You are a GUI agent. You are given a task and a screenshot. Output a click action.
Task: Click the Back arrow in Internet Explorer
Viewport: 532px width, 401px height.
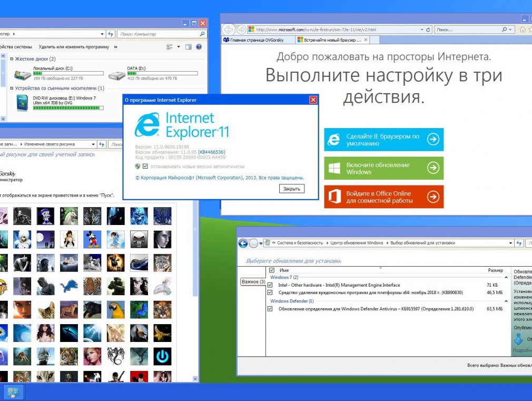229,30
